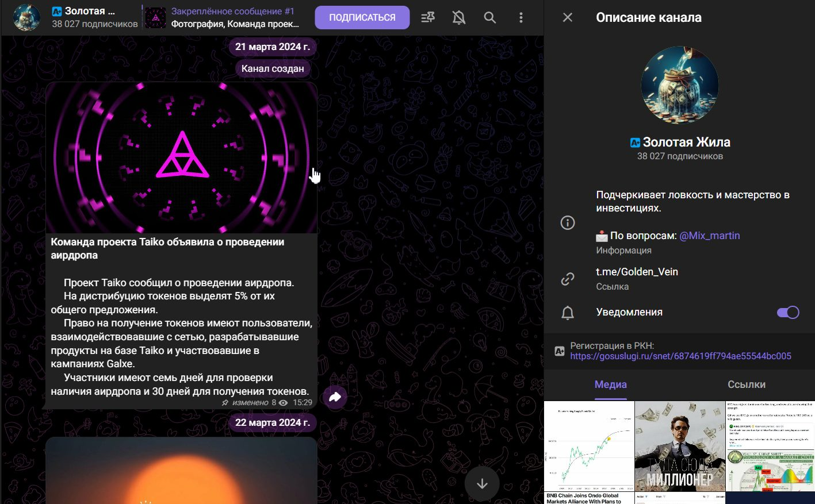This screenshot has height=504, width=815.
Task: Click the ПОДПИСАТЬСЯ subscribe button
Action: click(362, 18)
